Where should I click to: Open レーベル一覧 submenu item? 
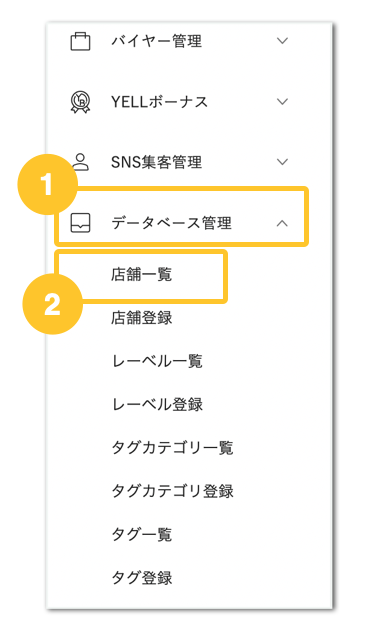click(157, 360)
